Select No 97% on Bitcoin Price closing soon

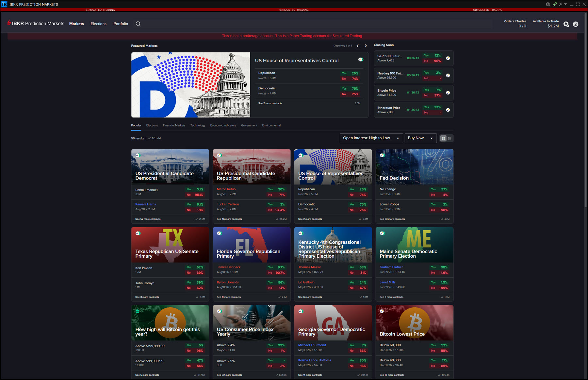click(433, 95)
